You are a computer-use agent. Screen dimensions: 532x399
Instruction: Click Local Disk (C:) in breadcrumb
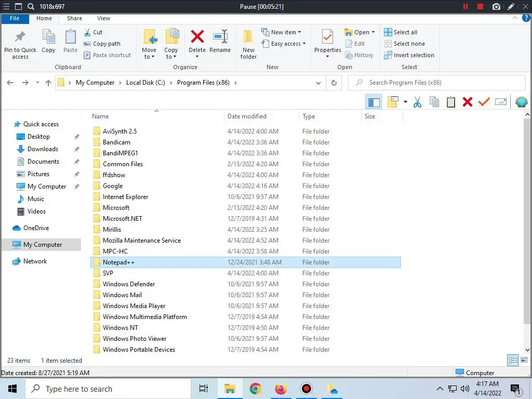[145, 83]
